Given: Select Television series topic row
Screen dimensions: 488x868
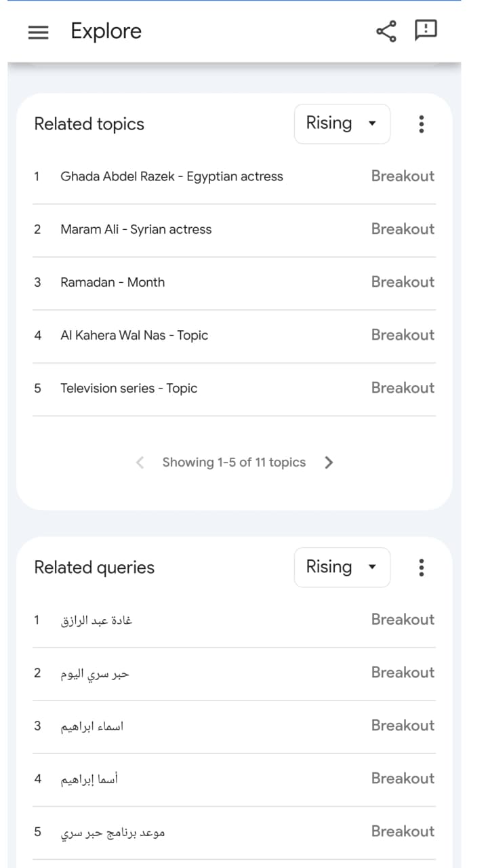Looking at the screenshot, I should 129,388.
